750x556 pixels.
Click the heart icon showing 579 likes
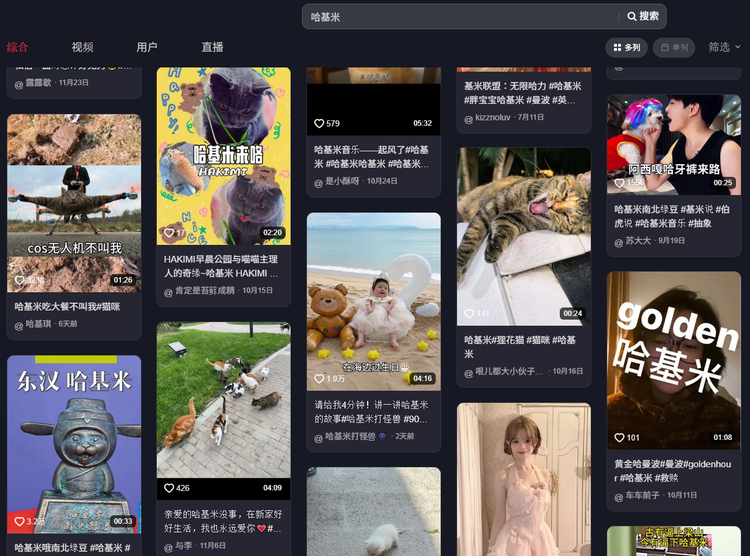pyautogui.click(x=319, y=124)
